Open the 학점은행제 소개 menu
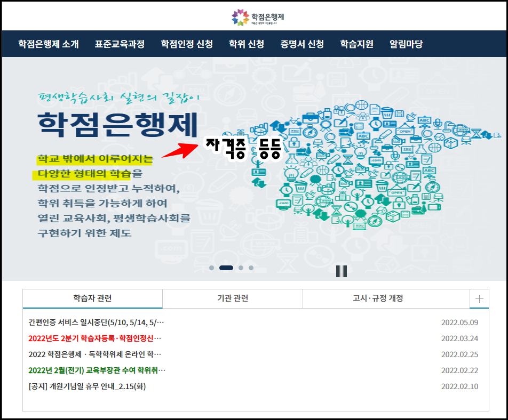The width and height of the screenshot is (508, 420). click(48, 44)
